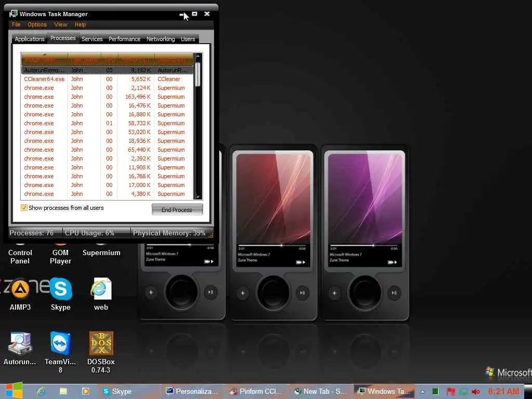The height and width of the screenshot is (399, 532).
Task: Switch to the Performance tab
Action: (x=125, y=39)
